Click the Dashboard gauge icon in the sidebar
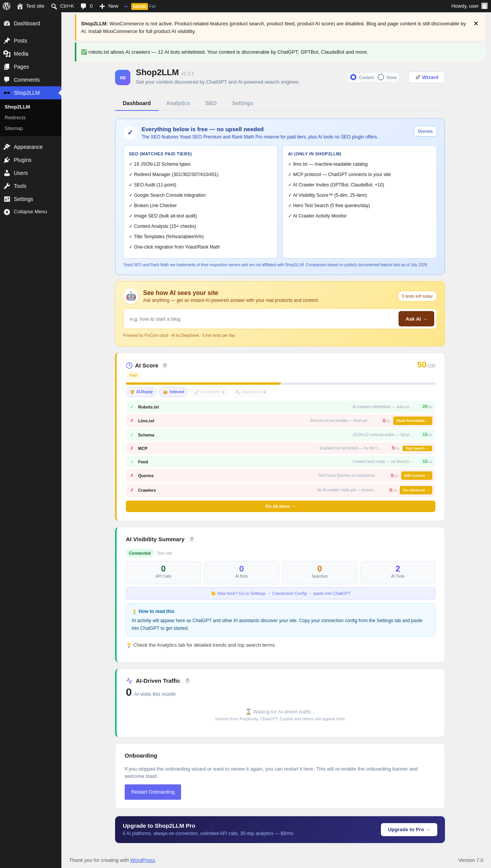The width and height of the screenshot is (491, 868). click(7, 23)
